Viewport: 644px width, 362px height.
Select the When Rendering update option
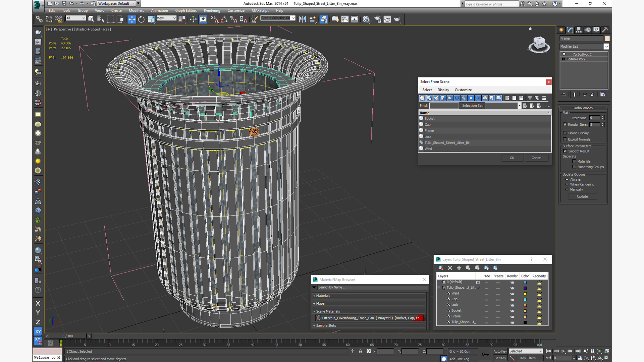pyautogui.click(x=567, y=184)
